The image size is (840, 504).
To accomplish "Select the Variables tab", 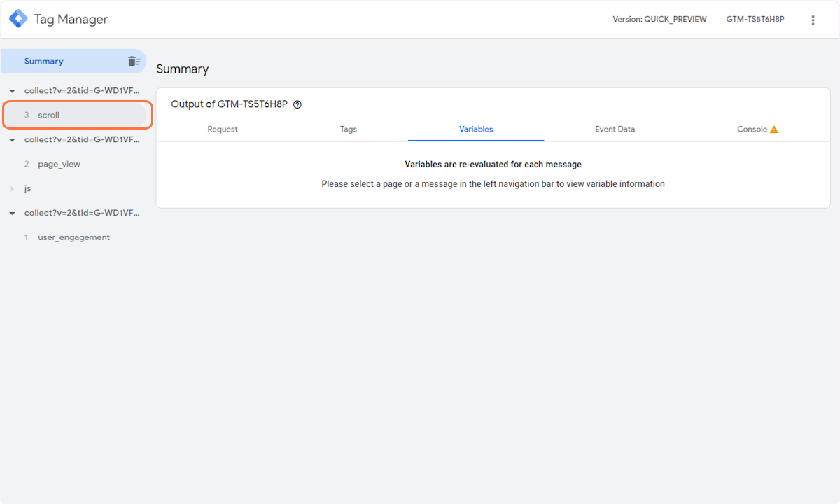I will pos(476,129).
